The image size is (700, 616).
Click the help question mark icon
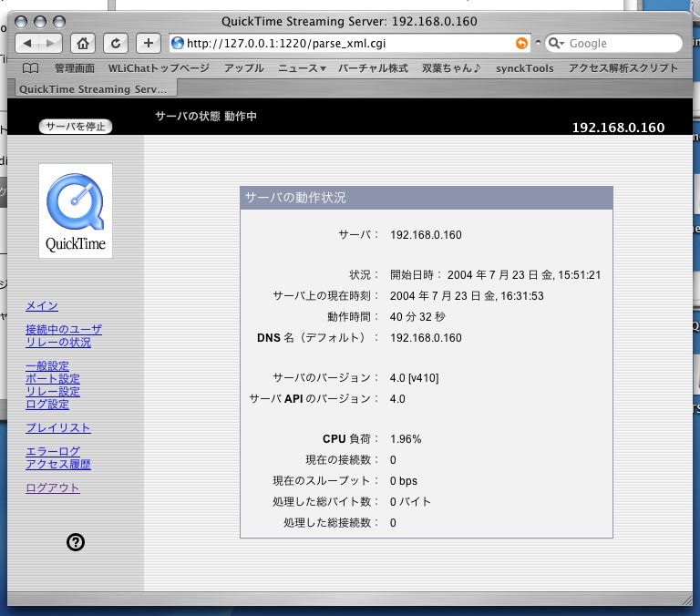pos(76,542)
